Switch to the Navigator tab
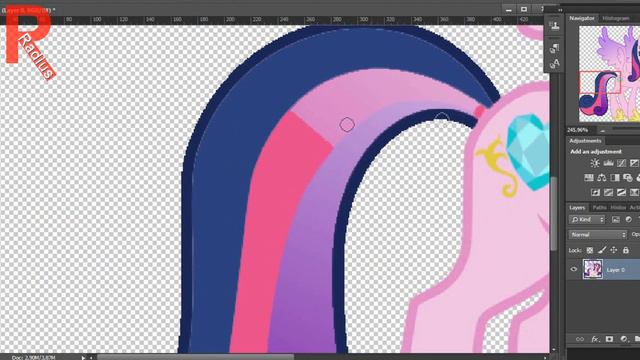The height and width of the screenshot is (360, 640). (582, 18)
